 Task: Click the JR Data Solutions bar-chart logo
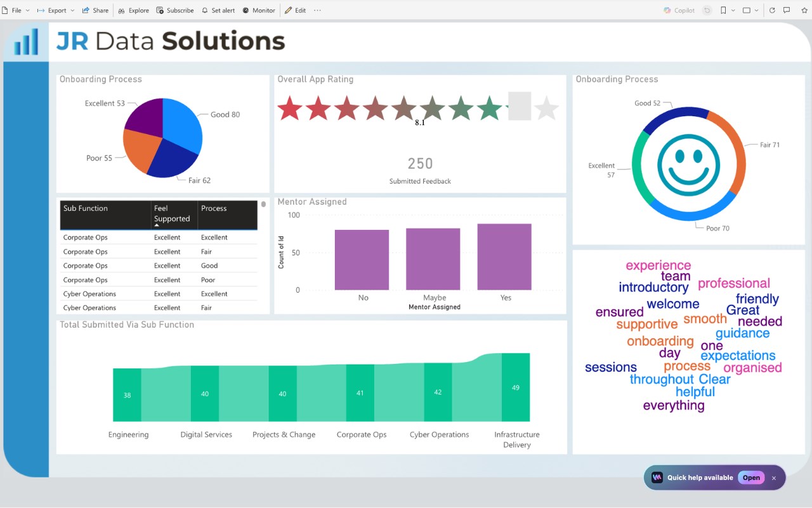click(26, 41)
